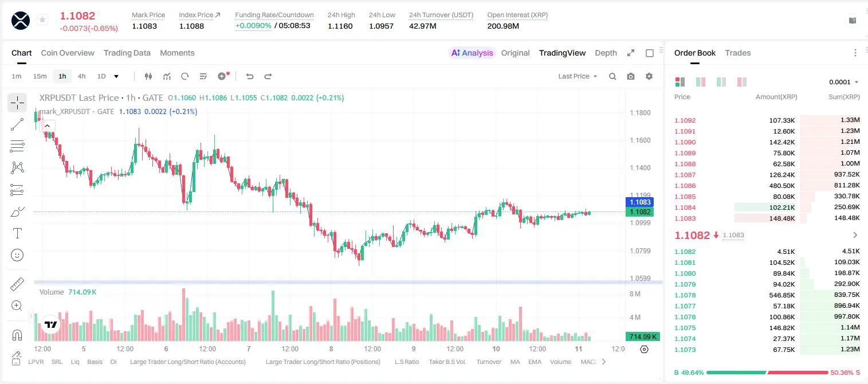Select the 4h timeframe
Screen dimensions: 868x384
click(81, 76)
